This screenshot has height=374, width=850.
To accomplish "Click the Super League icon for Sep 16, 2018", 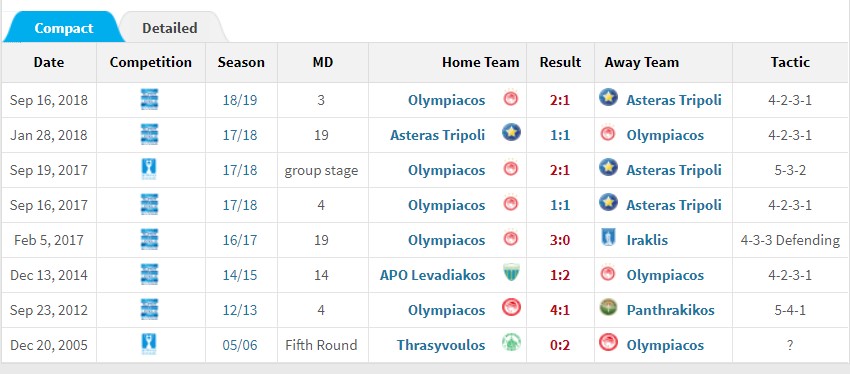I will click(x=149, y=100).
